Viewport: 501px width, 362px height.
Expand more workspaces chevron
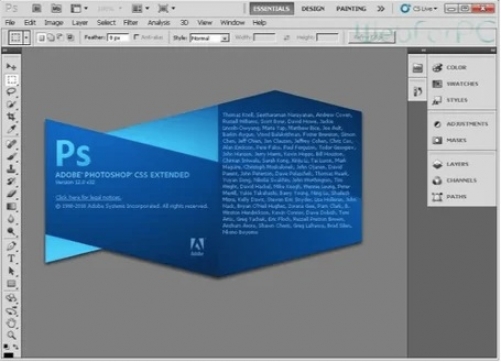click(x=381, y=9)
